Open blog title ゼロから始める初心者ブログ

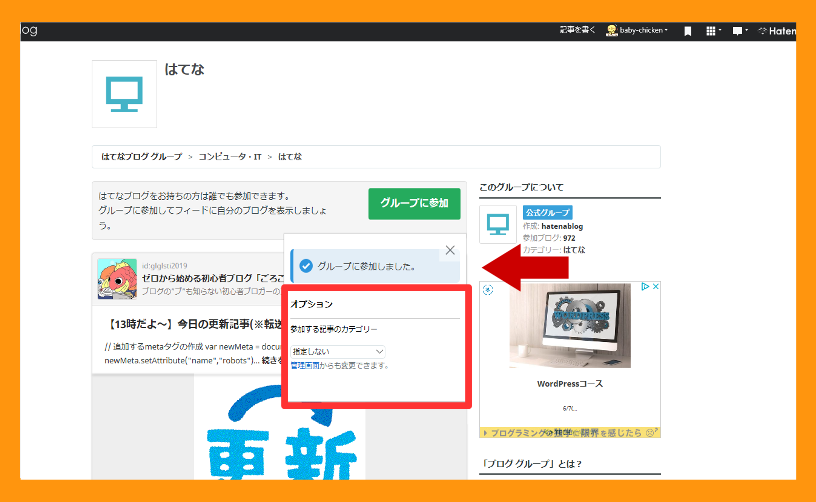[213, 278]
